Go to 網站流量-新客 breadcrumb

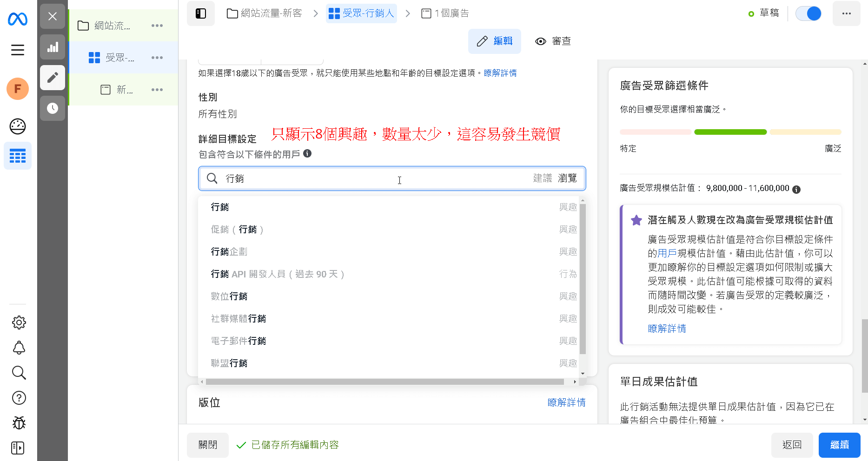point(264,13)
